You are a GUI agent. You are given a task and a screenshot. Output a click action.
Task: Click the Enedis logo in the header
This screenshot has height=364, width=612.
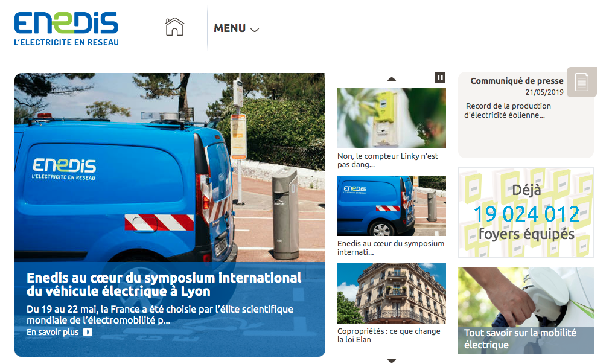[x=66, y=28]
